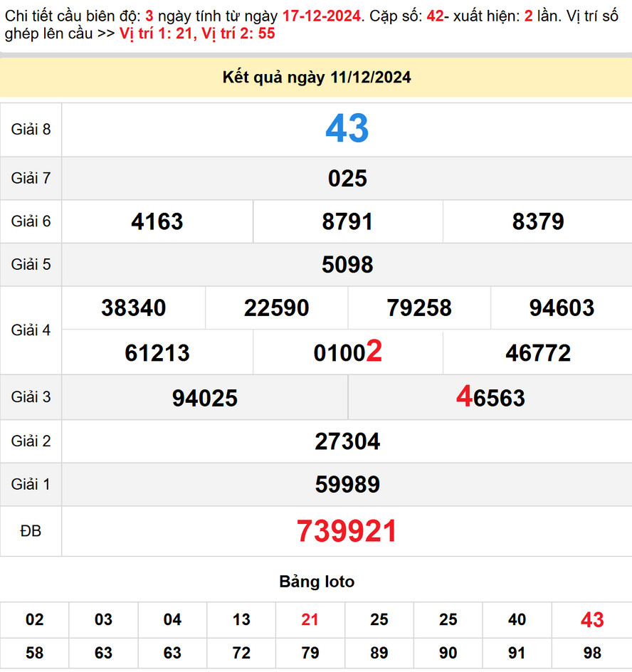Click the Giải 2 result 27304
632x672 pixels.
tap(347, 441)
